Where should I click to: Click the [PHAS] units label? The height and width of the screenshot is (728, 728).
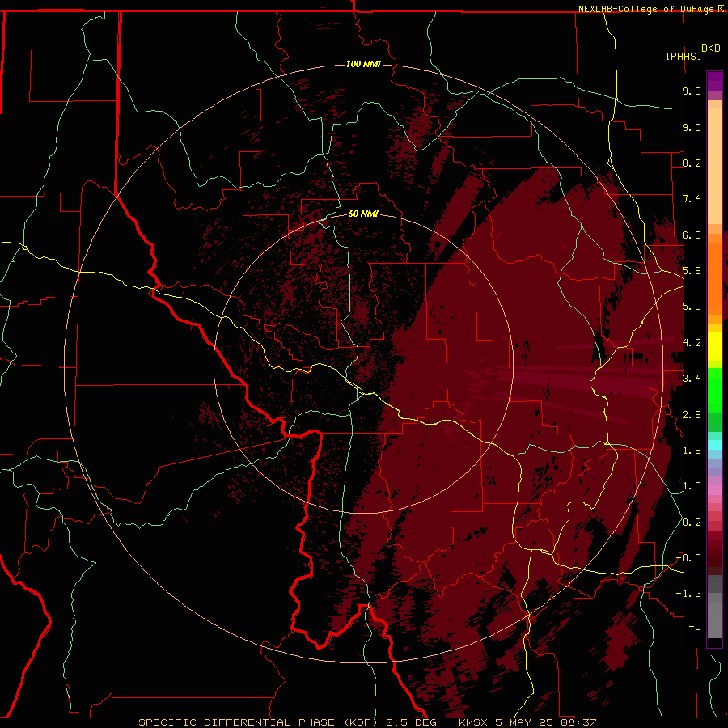click(x=684, y=56)
